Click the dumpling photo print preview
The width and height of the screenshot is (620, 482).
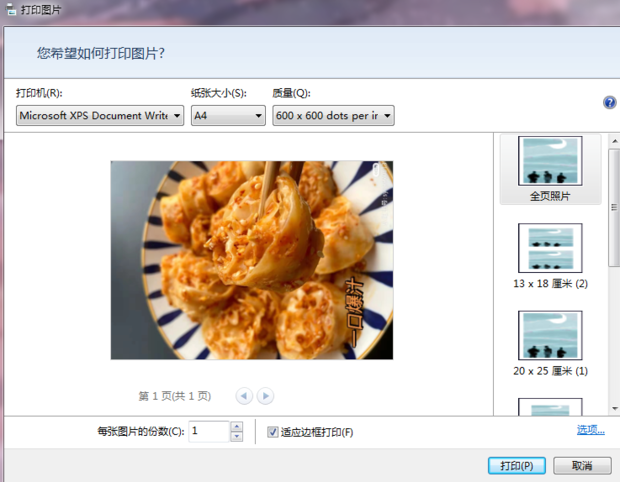[x=252, y=260]
